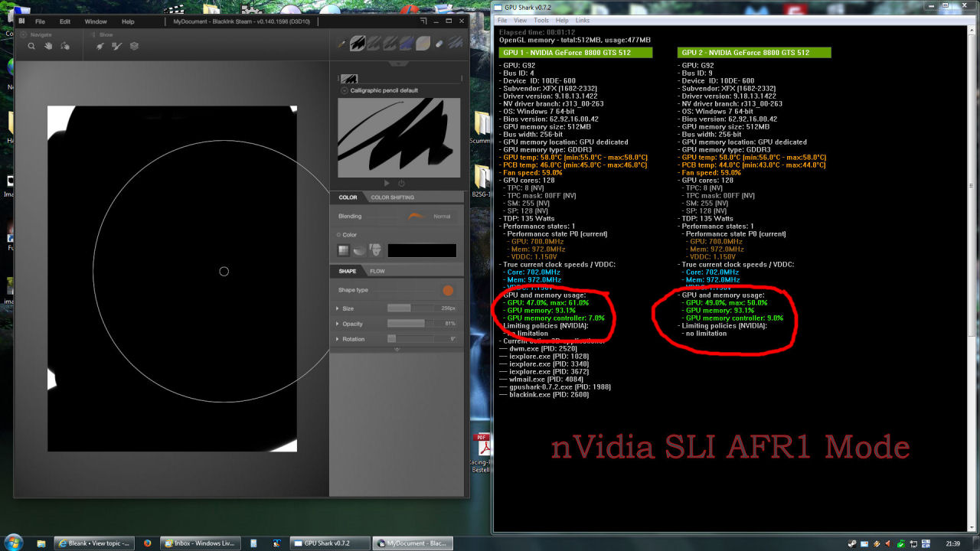Collapse the Navigate toolbar group

23,34
